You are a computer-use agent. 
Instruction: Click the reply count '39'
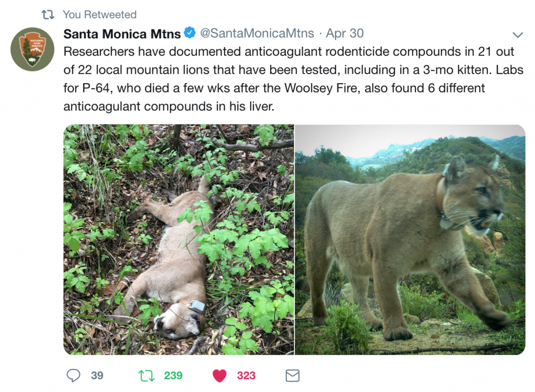coord(97,375)
